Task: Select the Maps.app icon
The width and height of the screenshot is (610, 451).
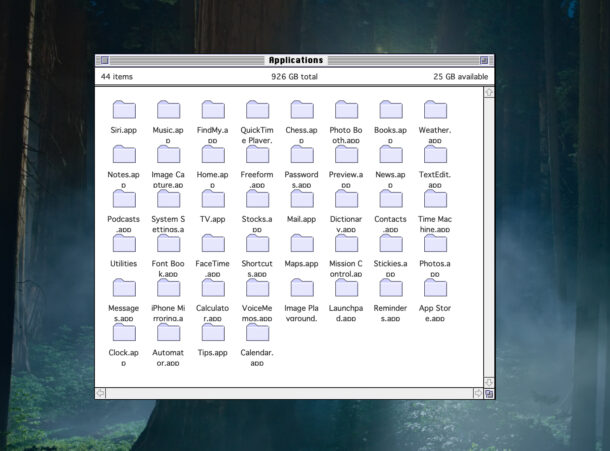Action: 302,243
